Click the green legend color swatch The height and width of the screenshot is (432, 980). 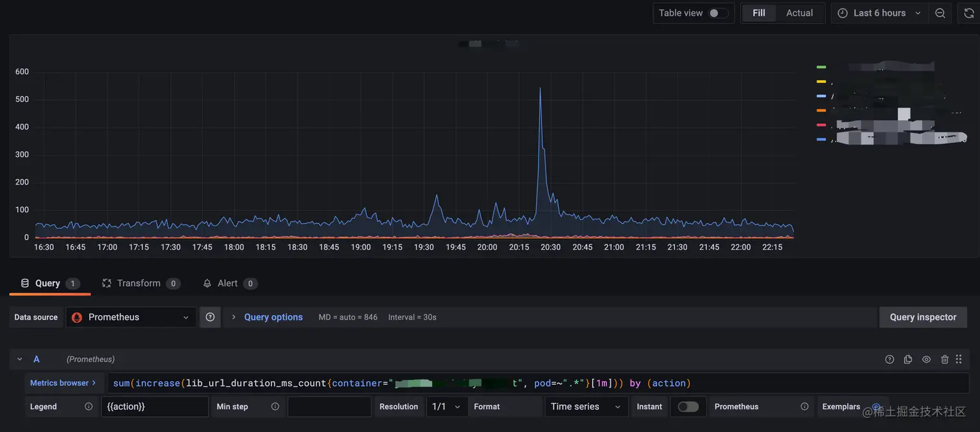coord(821,67)
